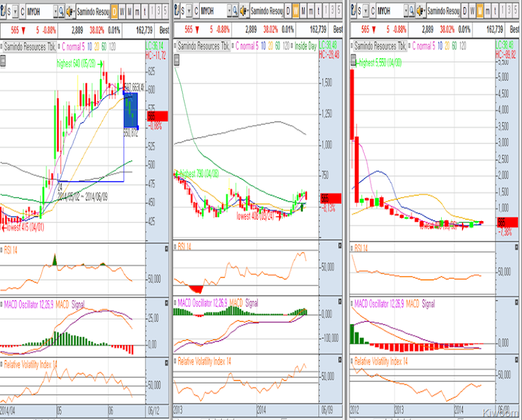
Task: Click Relative Volatility Index 14 label in right chart
Action: click(381, 361)
